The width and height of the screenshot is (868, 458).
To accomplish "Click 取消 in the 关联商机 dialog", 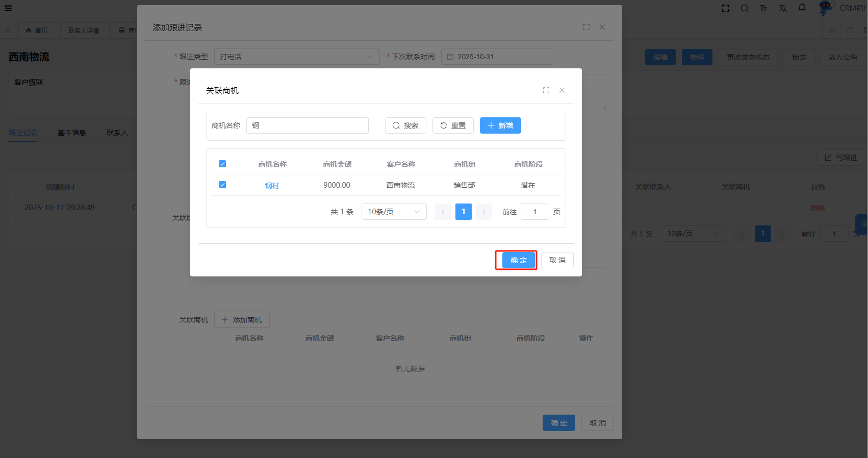I will pyautogui.click(x=557, y=260).
